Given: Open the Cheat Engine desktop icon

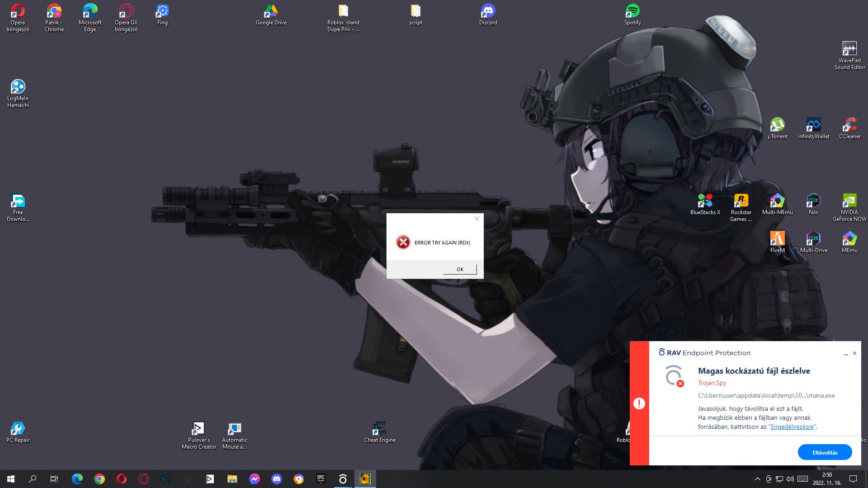Looking at the screenshot, I should coord(379,429).
